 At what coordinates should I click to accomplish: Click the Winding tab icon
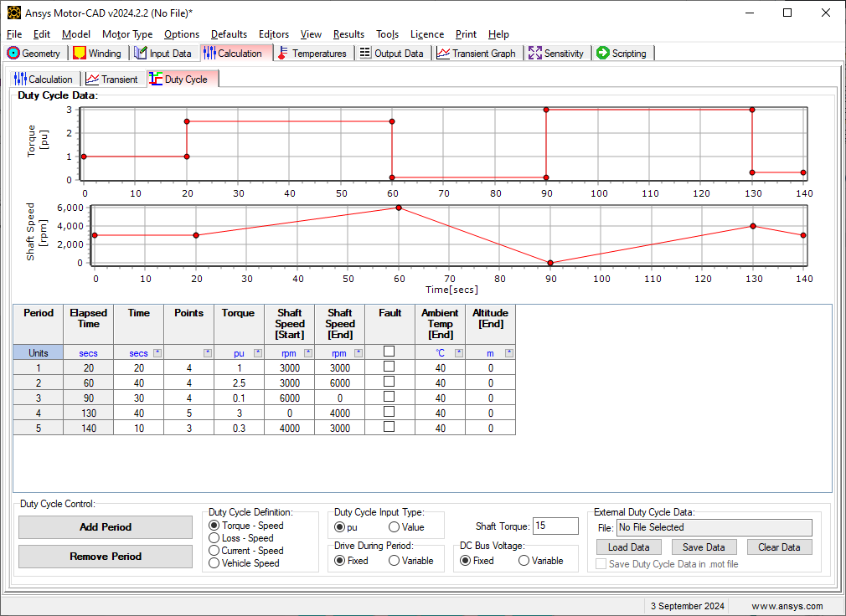[80, 53]
